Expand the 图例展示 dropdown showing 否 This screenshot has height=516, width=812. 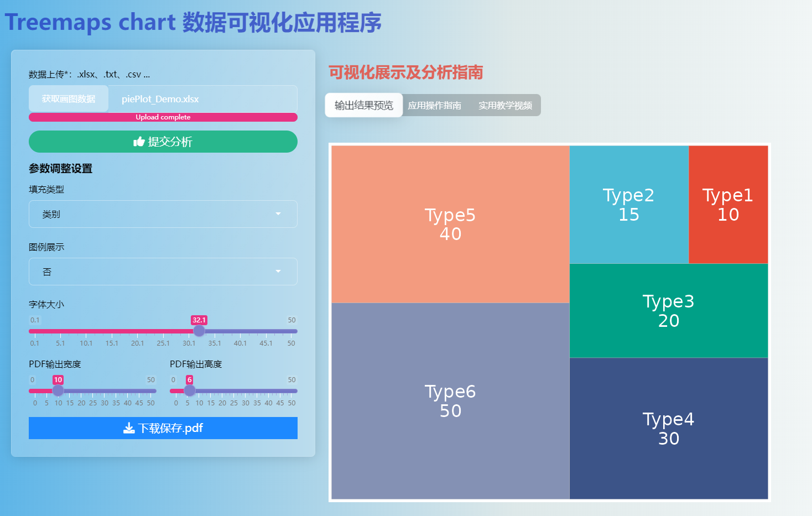(163, 272)
